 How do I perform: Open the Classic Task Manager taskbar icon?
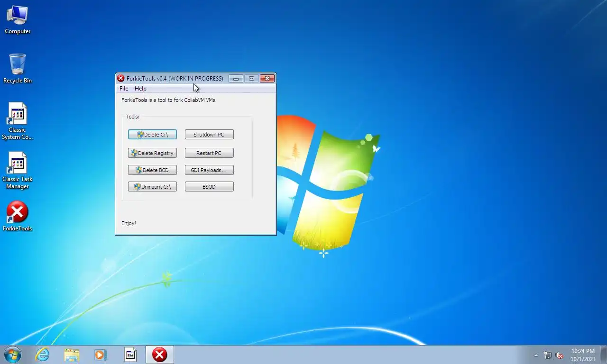point(130,355)
